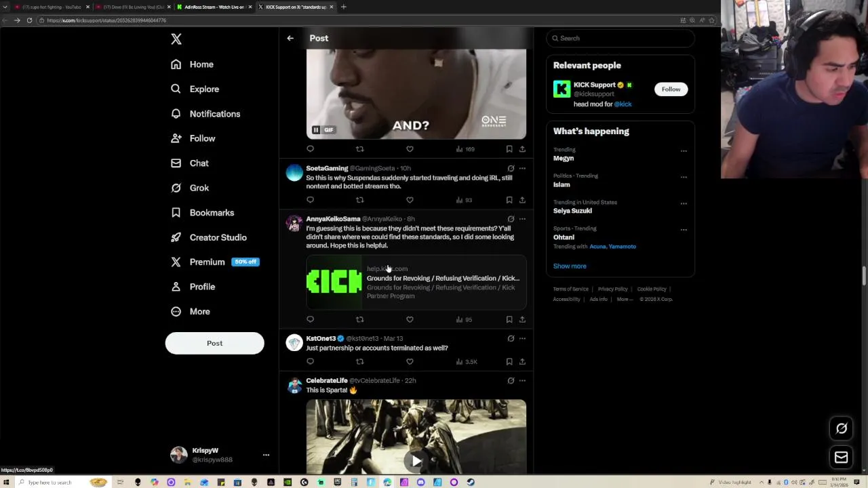Open a new browser tab
The image size is (868, 488).
(x=343, y=7)
